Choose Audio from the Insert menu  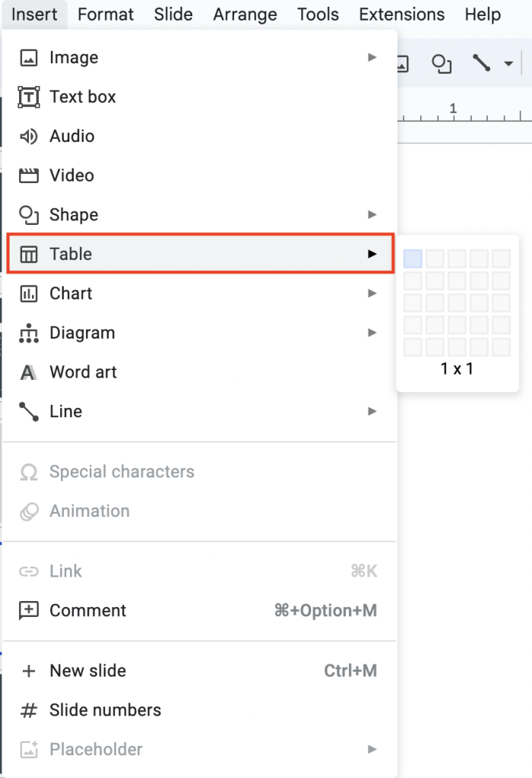coord(71,136)
